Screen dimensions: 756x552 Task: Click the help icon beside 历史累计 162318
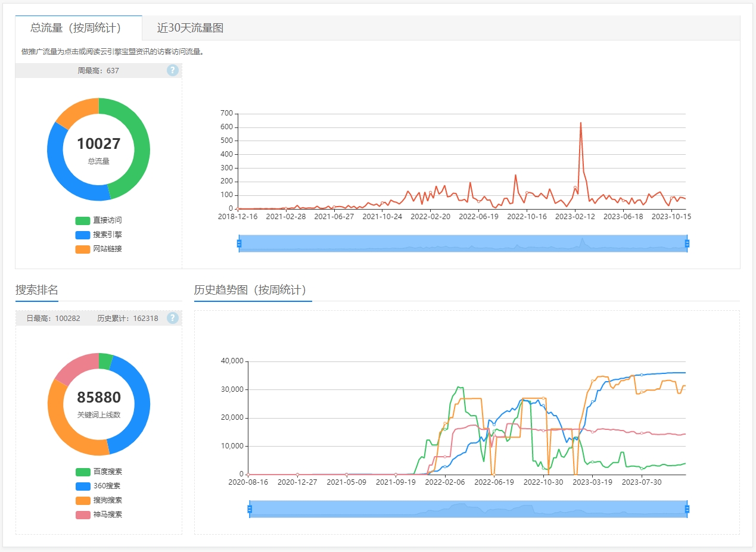(x=173, y=318)
